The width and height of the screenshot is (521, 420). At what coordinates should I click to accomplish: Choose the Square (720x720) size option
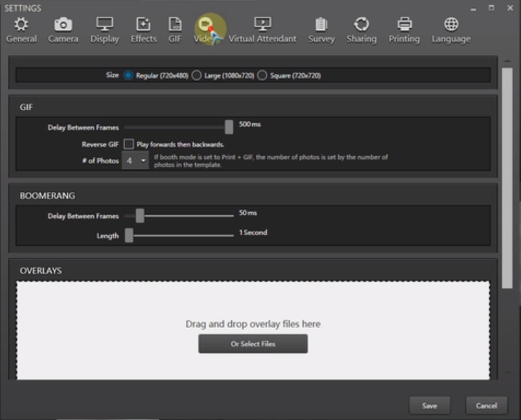(262, 75)
